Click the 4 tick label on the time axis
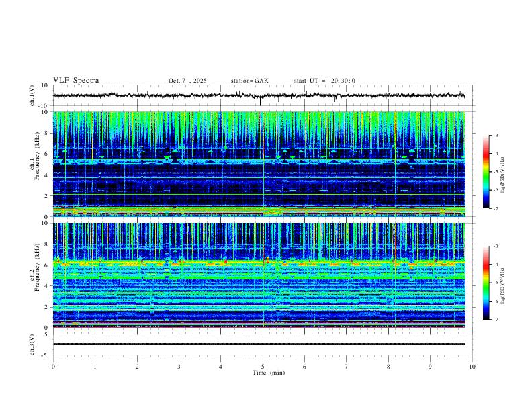The width and height of the screenshot is (532, 411). click(x=220, y=367)
